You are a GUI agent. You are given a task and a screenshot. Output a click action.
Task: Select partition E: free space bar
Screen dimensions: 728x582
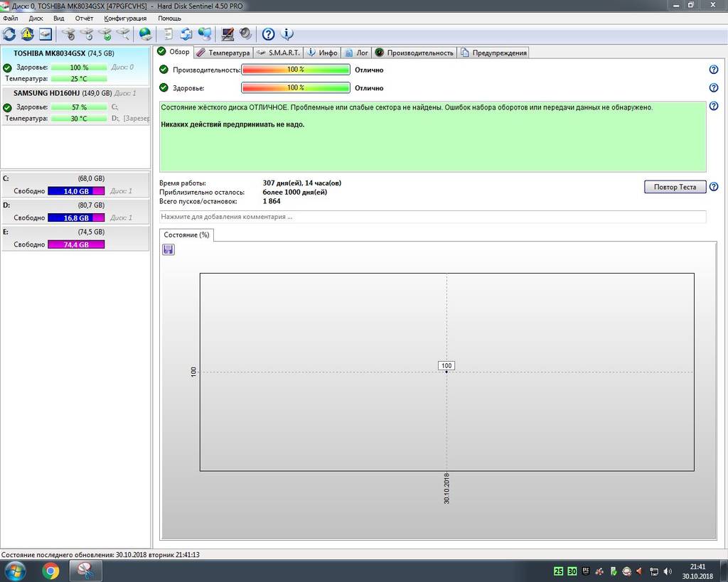[76, 244]
